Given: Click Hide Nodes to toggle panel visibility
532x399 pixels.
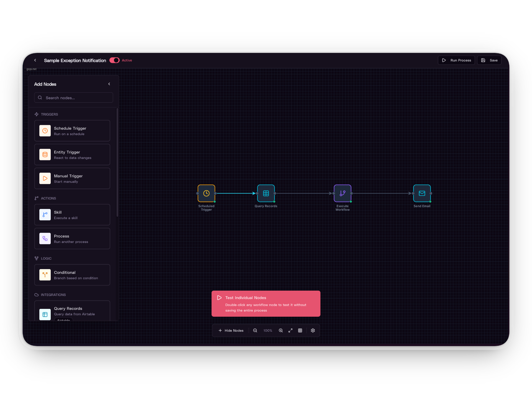Looking at the screenshot, I should coord(231,330).
